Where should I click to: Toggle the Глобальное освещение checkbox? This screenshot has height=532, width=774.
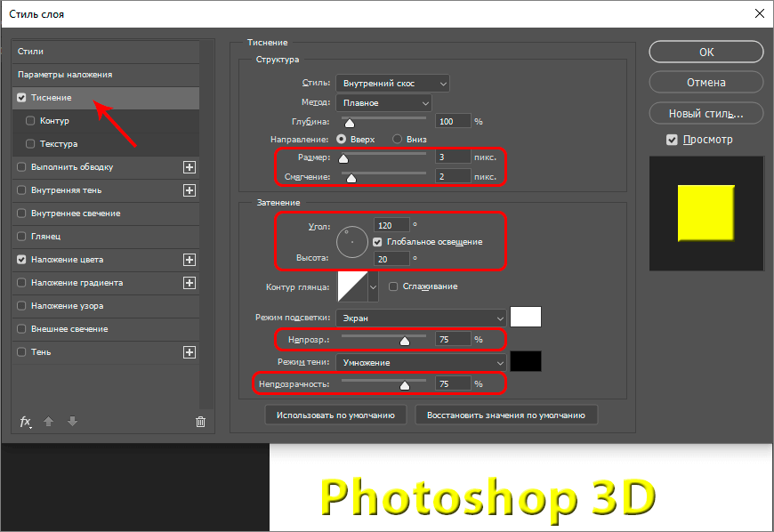pyautogui.click(x=378, y=242)
